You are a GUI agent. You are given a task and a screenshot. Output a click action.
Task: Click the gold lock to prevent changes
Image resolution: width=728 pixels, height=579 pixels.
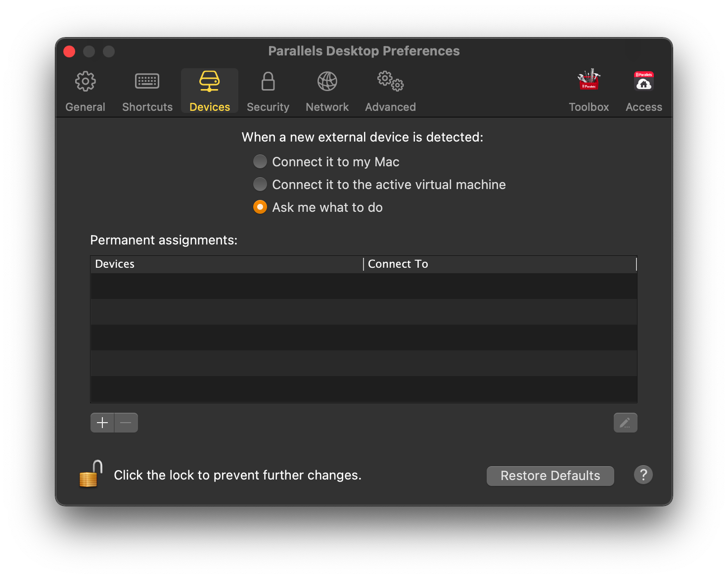click(x=91, y=474)
